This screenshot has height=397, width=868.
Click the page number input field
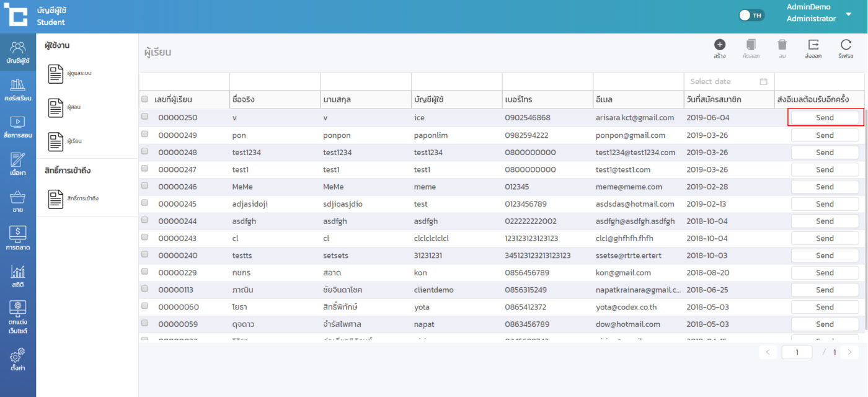[797, 352]
